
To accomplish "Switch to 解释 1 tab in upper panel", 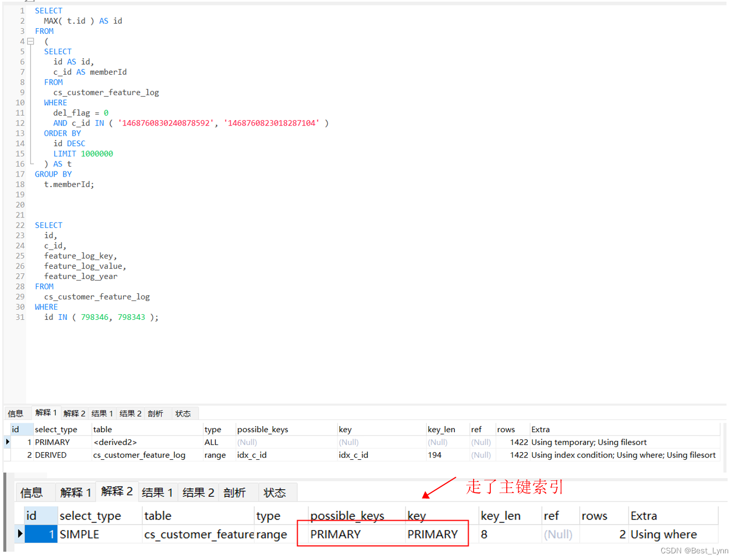I will [x=45, y=413].
